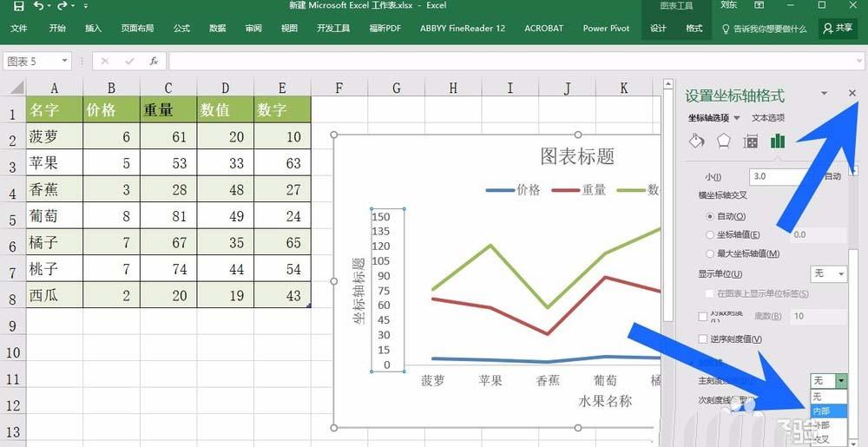Viewport: 868px width, 447px height.
Task: Click the 共享 share button
Action: (837, 29)
